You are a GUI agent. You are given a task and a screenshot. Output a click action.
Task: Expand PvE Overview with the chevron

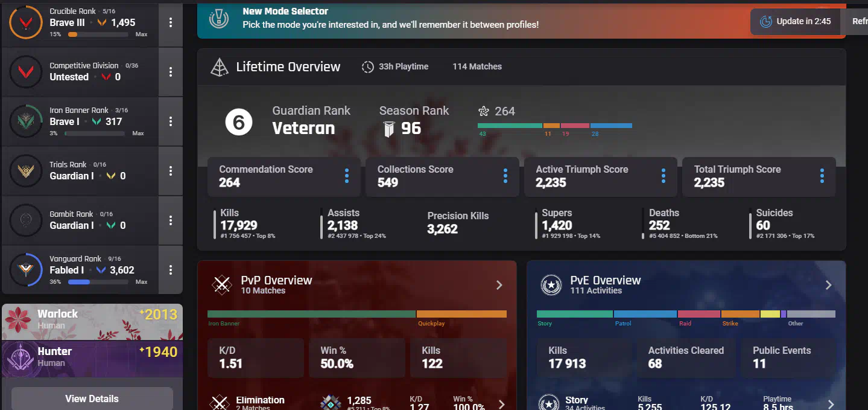click(x=829, y=285)
